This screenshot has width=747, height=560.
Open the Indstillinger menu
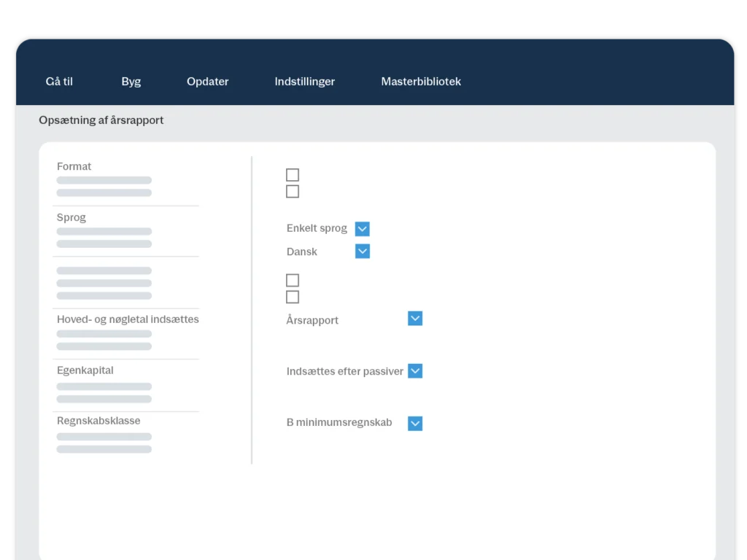(x=304, y=82)
